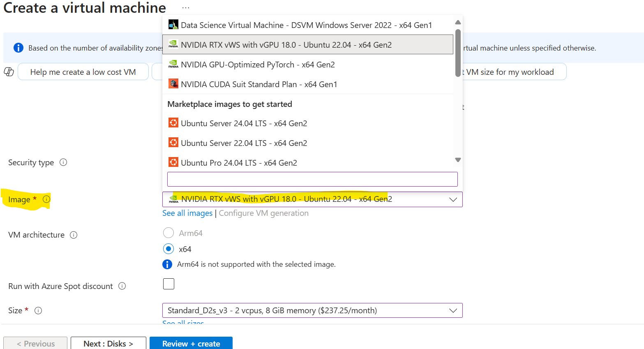Click the NVIDIA CUDA Suit Standard Plan icon
644x349 pixels.
pos(173,84)
